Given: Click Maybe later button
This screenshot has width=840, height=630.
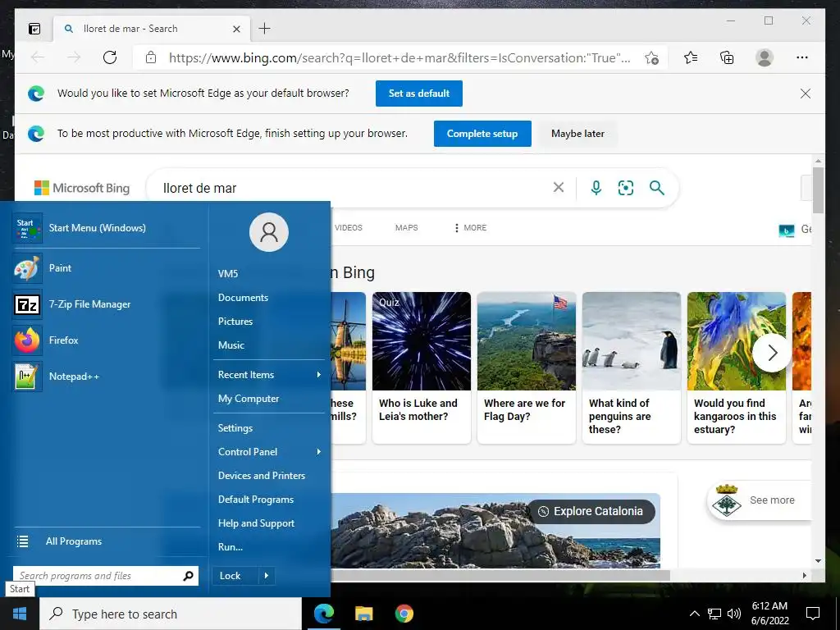Looking at the screenshot, I should [577, 134].
